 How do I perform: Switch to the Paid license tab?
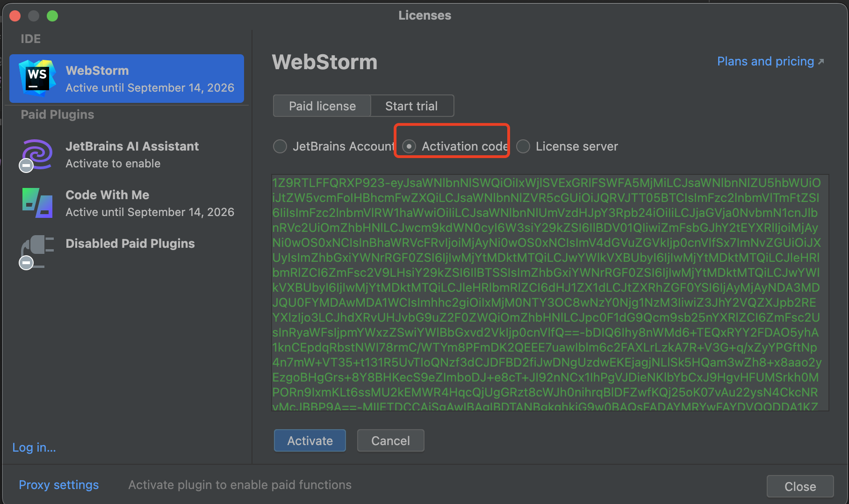[322, 106]
